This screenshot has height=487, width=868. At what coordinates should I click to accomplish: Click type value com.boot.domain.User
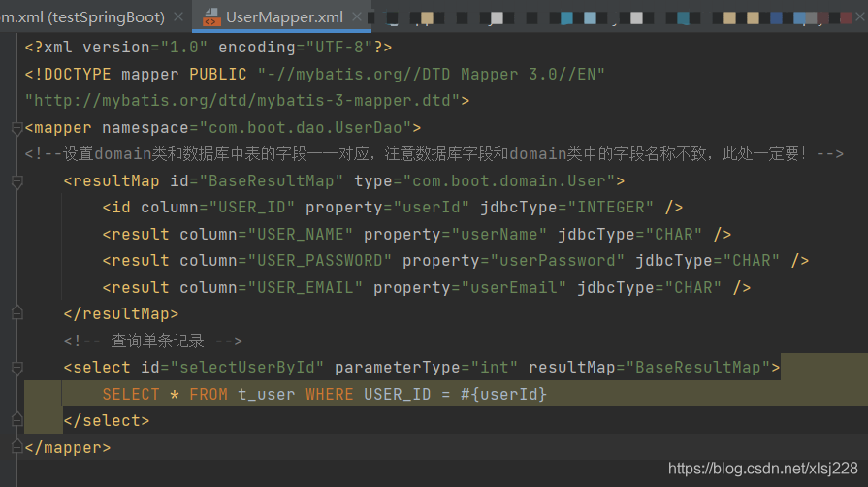click(509, 180)
